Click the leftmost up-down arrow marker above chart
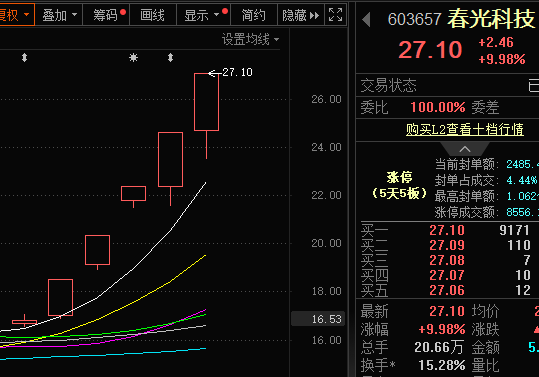This screenshot has height=377, width=539. 24,57
